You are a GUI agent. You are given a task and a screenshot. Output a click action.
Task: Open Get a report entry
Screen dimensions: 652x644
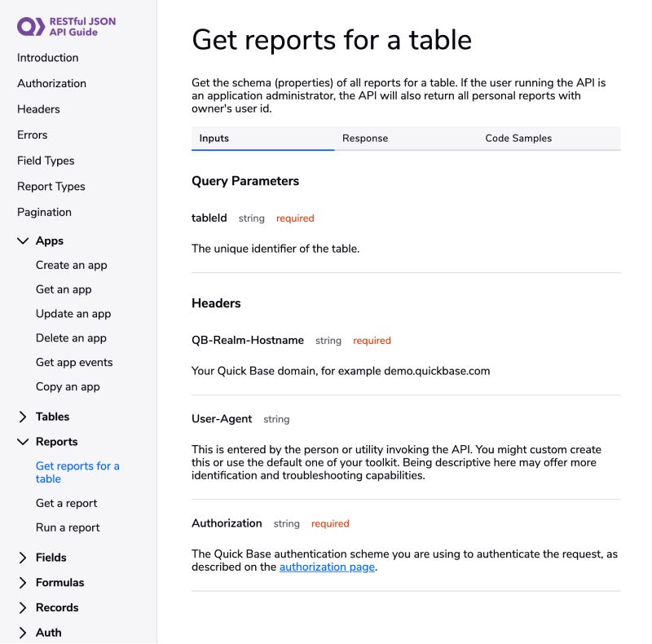(x=67, y=503)
